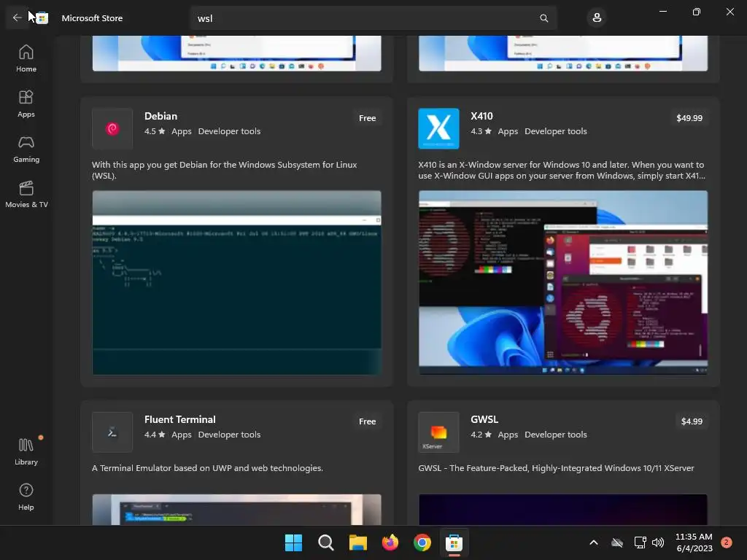Click the $4.99 price for GWSL
This screenshot has height=560, width=747.
(692, 421)
